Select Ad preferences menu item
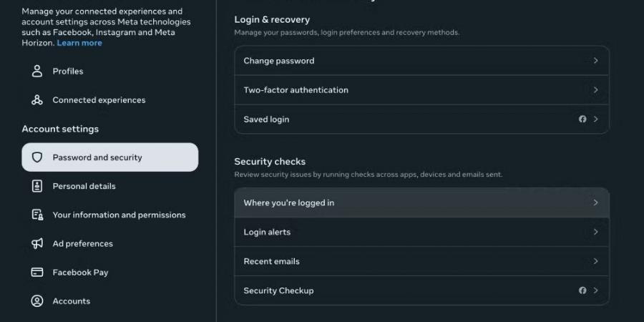This screenshot has height=322, width=644. pyautogui.click(x=110, y=243)
